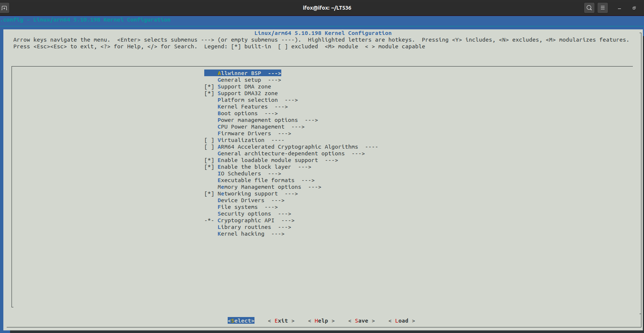Toggle ARM64 Accelerated Cryptographic Algorithms checkbox
644x333 pixels.
tap(209, 147)
